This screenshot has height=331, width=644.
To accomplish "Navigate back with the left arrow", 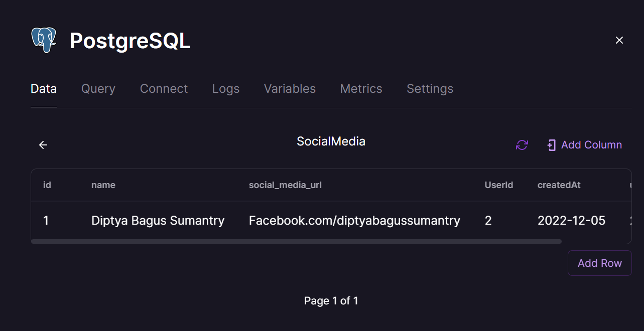I will (43, 144).
